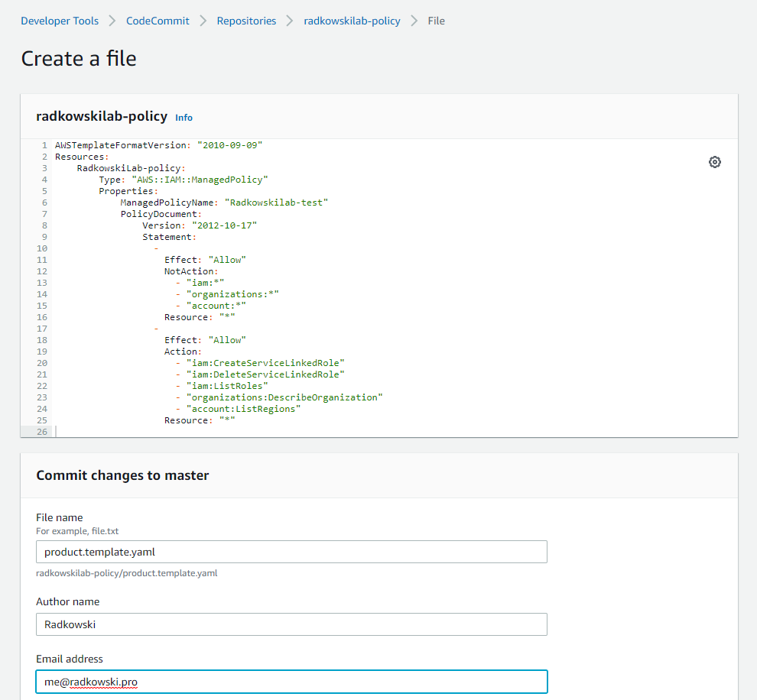Navigate to Repositories breadcrumb
The height and width of the screenshot is (700, 757).
point(246,21)
